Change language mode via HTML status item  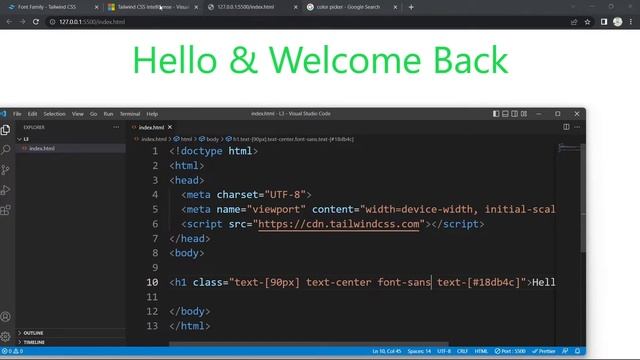point(481,351)
